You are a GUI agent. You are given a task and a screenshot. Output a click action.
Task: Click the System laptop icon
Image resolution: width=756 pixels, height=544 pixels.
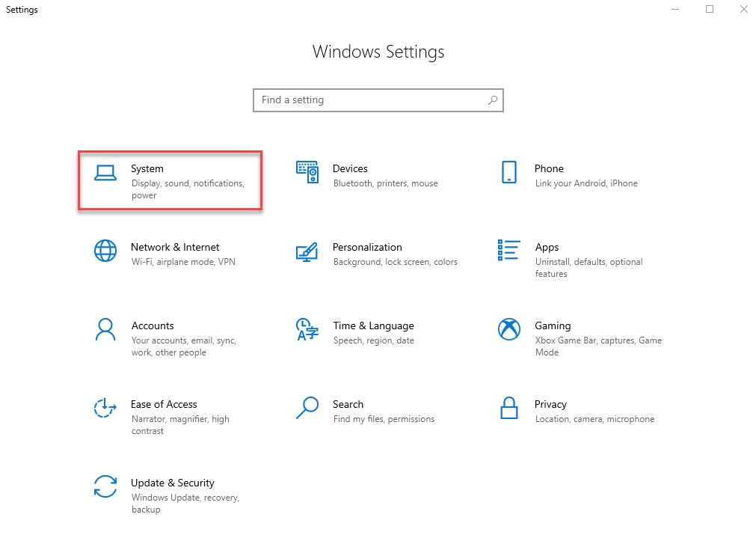coord(105,173)
